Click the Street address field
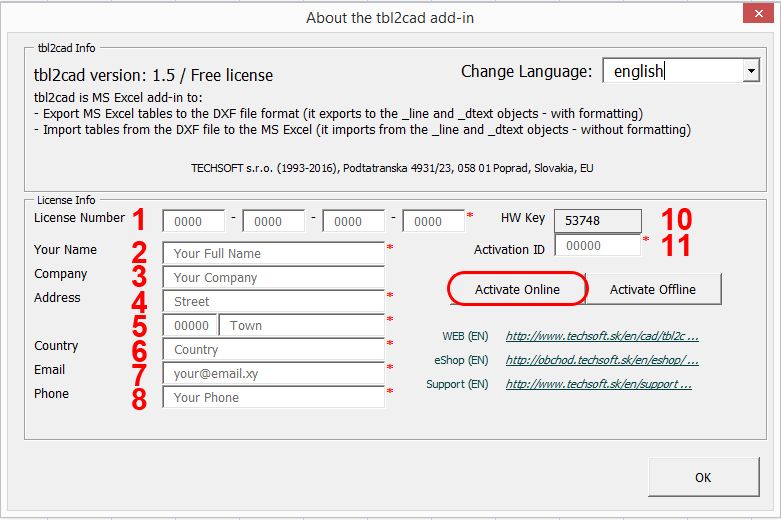Screen dimensions: 781x520 pyautogui.click(x=273, y=301)
